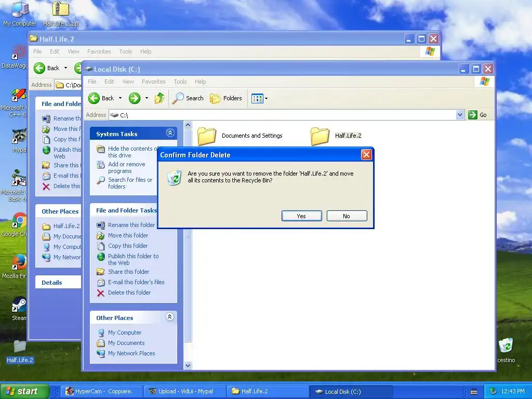Open Help menu in Local Disk window

[200, 82]
